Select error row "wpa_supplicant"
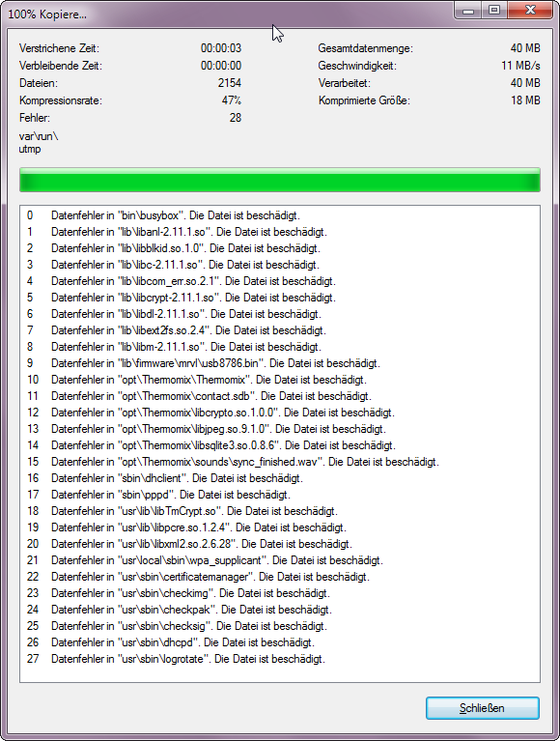The width and height of the screenshot is (560, 741). pos(280,560)
